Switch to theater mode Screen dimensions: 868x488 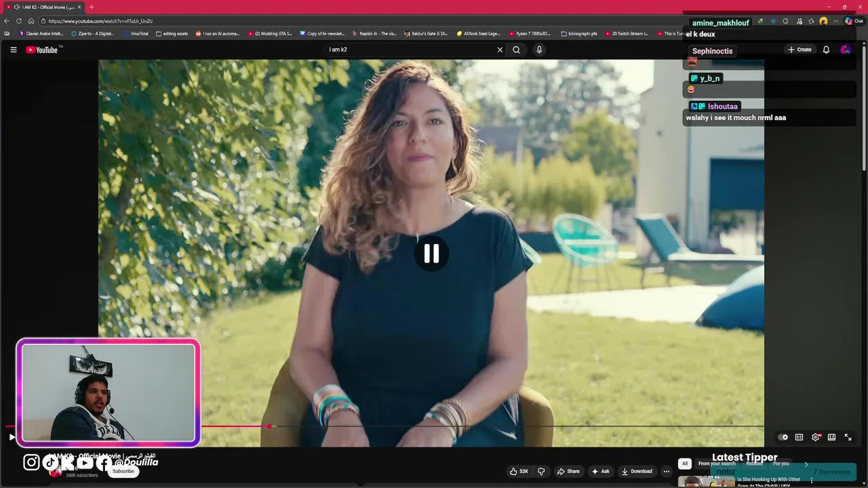coord(831,437)
